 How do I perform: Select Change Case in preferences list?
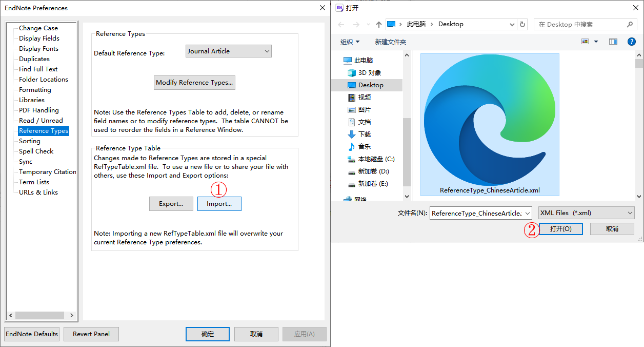click(x=38, y=28)
